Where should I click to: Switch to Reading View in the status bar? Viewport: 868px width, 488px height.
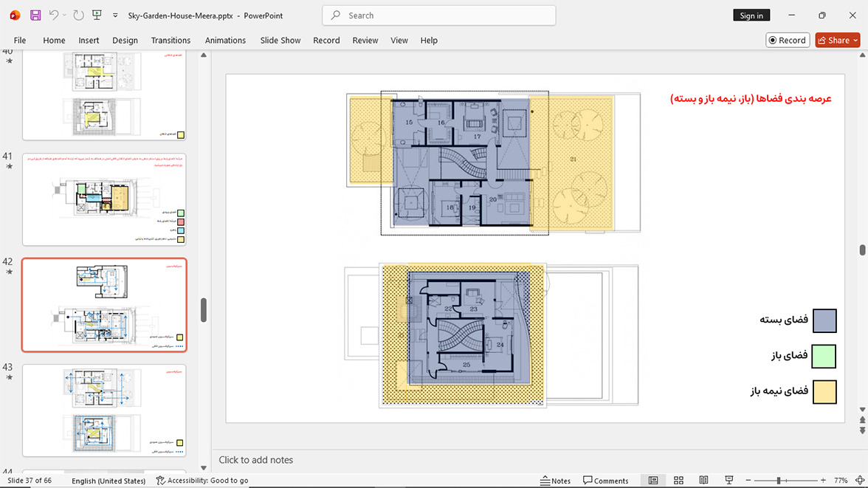point(703,480)
